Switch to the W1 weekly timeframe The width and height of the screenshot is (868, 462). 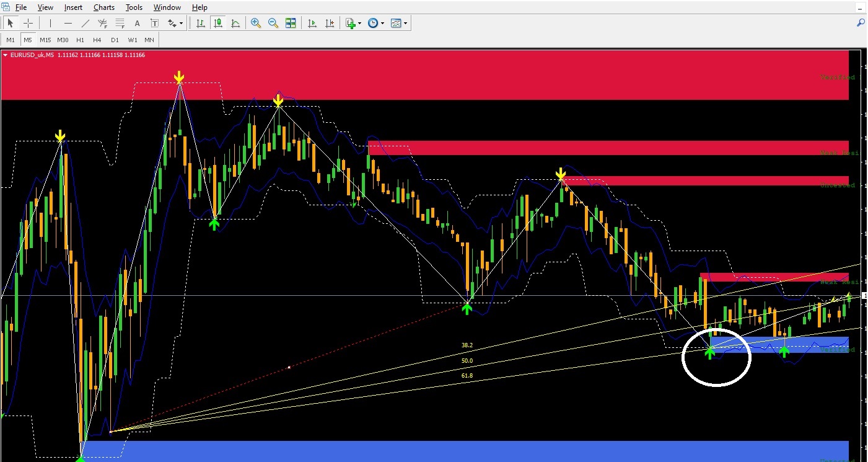[133, 40]
